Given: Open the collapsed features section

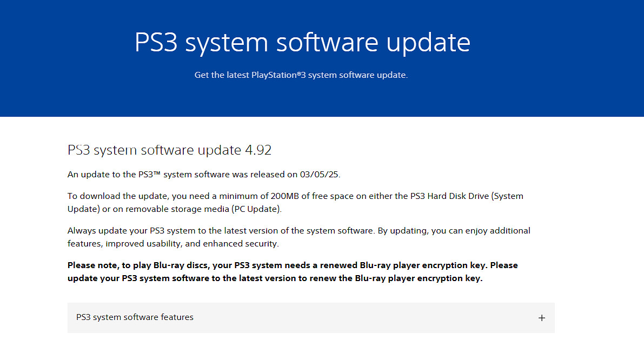Looking at the screenshot, I should point(311,318).
